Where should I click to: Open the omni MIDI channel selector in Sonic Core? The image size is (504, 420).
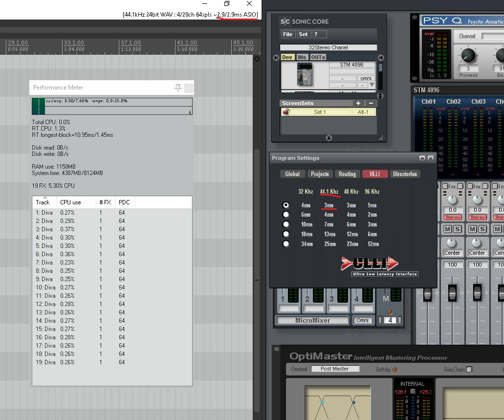tap(366, 78)
